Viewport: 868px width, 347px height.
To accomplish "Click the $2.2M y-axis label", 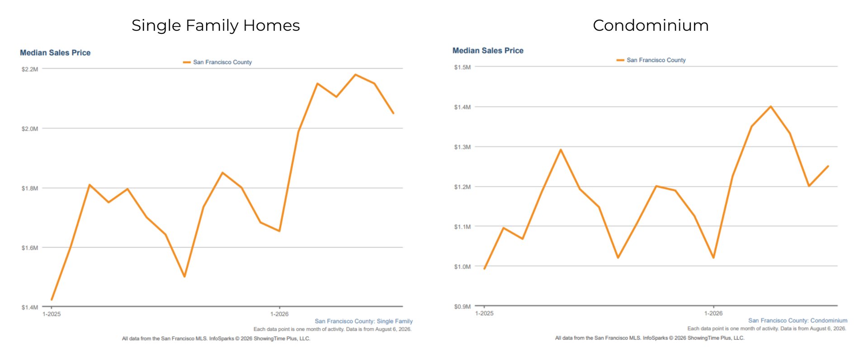I will pyautogui.click(x=30, y=69).
